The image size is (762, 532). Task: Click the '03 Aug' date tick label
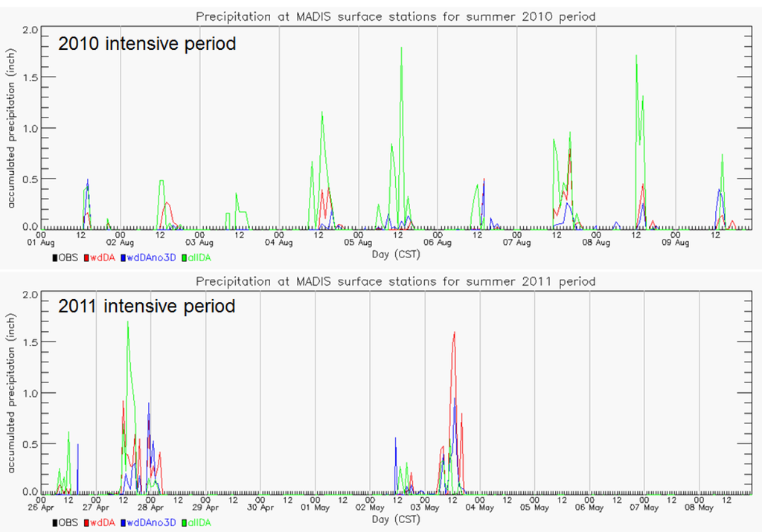coord(199,243)
